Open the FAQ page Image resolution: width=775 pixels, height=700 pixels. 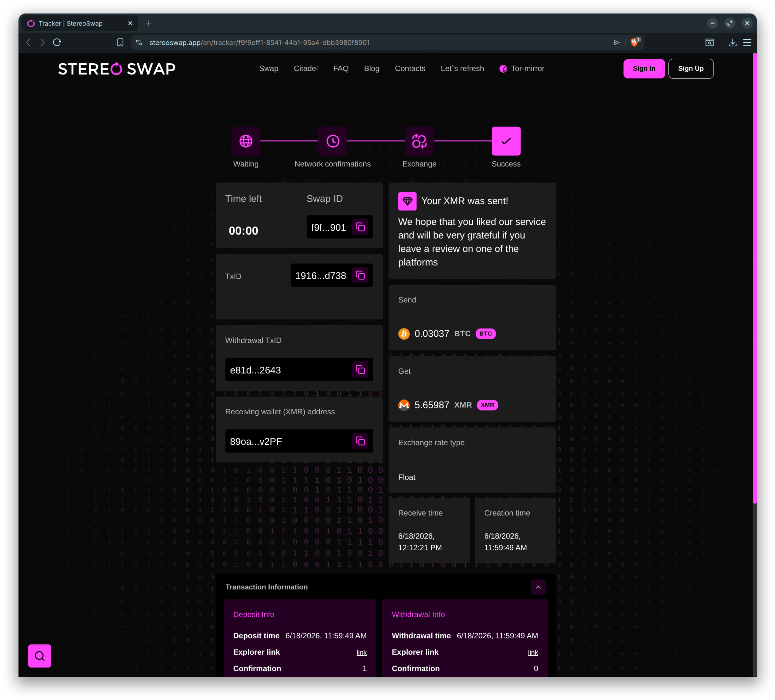[341, 68]
